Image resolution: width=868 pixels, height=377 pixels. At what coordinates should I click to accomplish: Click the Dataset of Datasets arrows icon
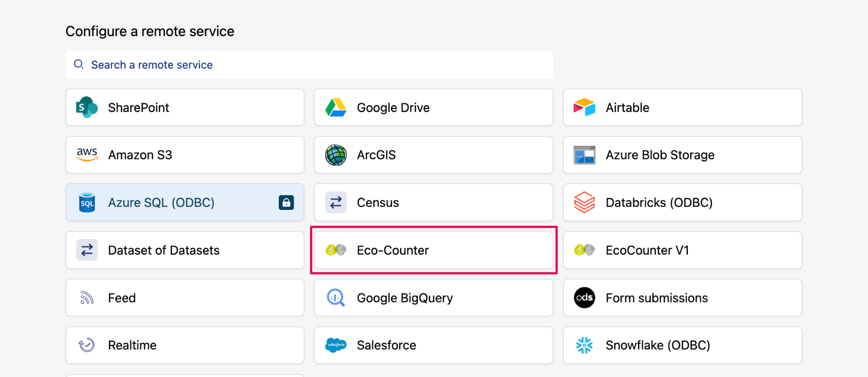point(87,250)
